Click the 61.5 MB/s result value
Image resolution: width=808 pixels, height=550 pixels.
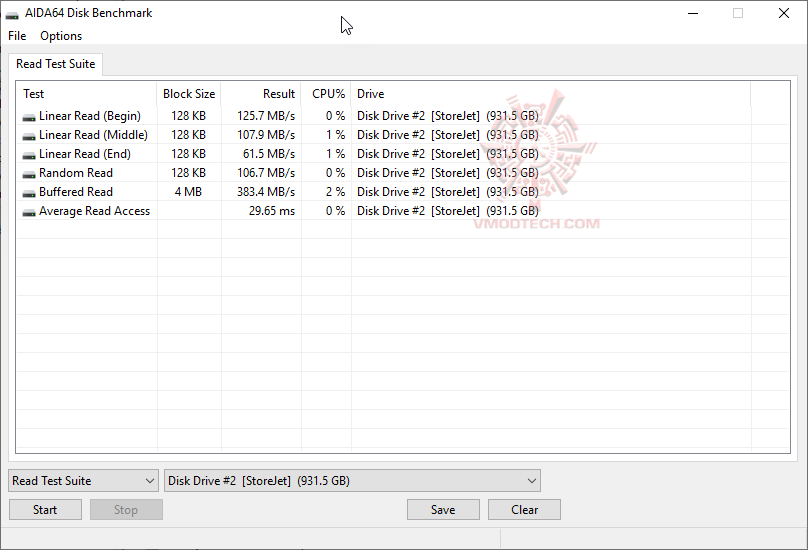coord(269,154)
